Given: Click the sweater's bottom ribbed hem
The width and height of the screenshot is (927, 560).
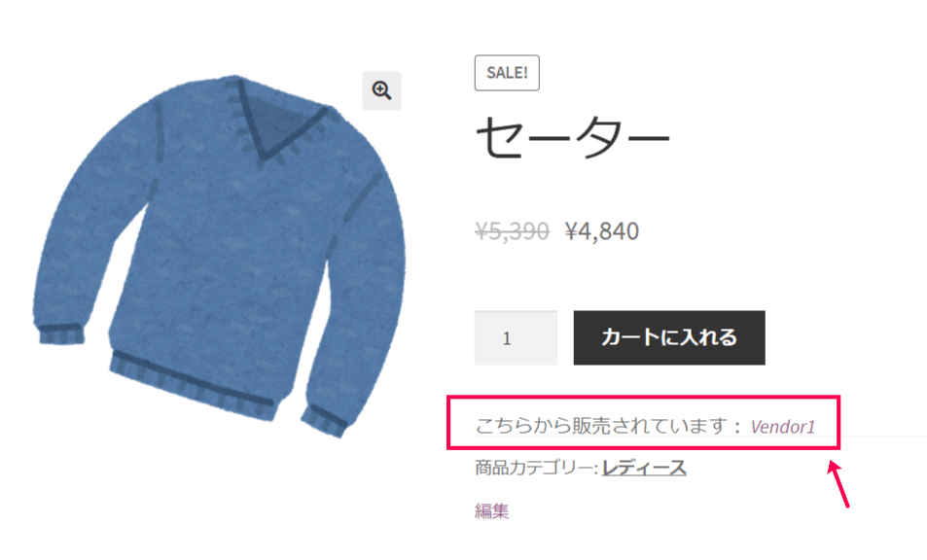Looking at the screenshot, I should (193, 381).
